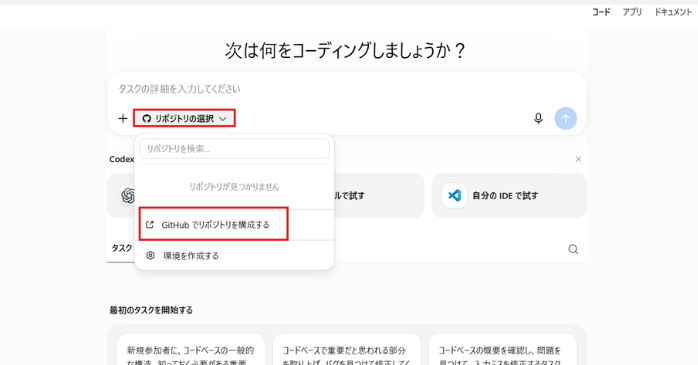This screenshot has width=698, height=365.
Task: Click the コードベースで重要だと思われる部分 card
Action: pyautogui.click(x=346, y=349)
